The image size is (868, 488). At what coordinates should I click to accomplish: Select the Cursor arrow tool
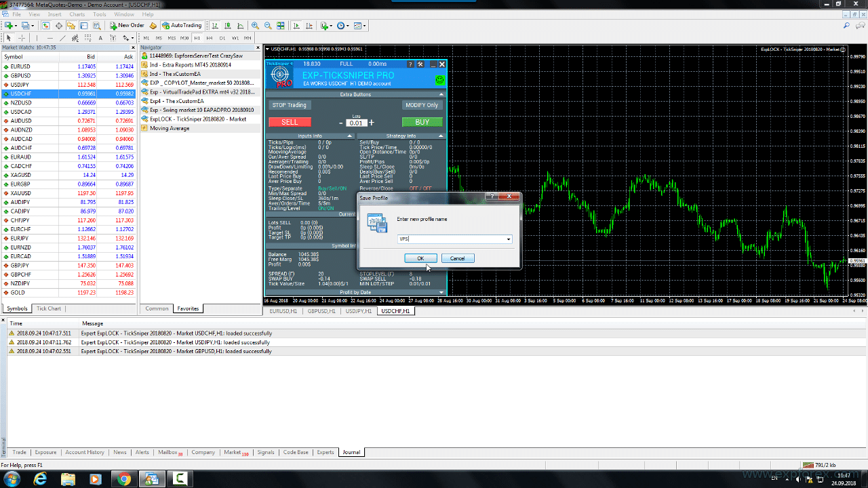pos(9,38)
